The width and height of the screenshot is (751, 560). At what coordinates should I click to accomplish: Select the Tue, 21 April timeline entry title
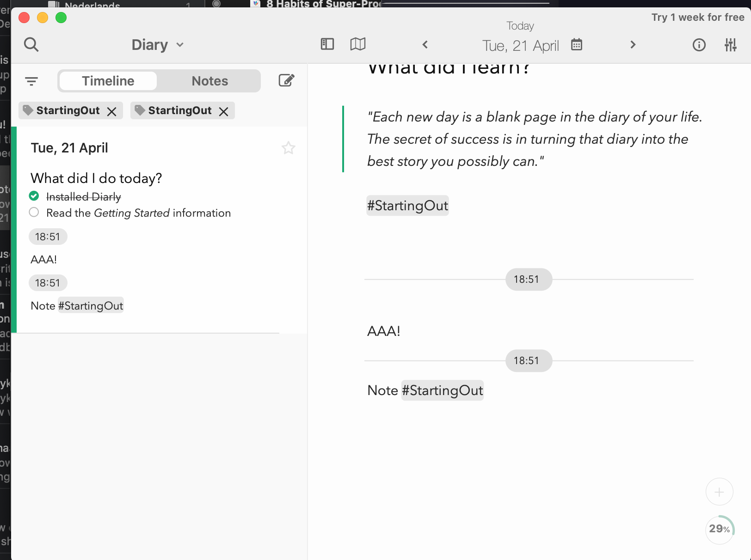coord(69,148)
